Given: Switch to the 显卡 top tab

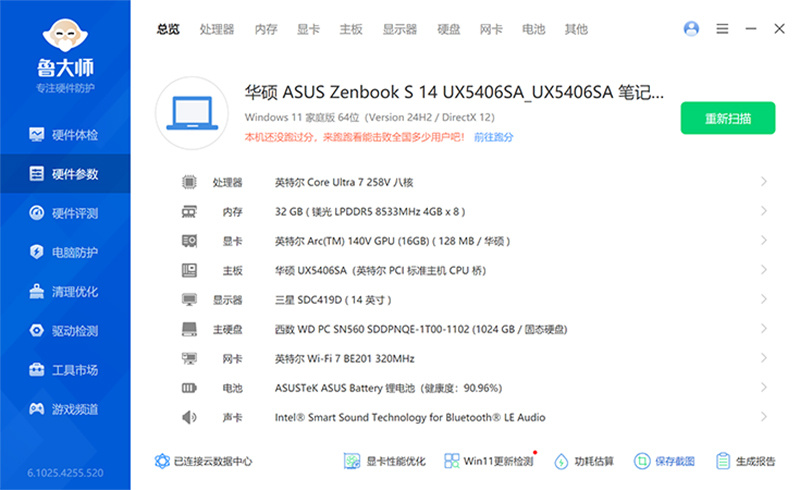Looking at the screenshot, I should tap(309, 30).
